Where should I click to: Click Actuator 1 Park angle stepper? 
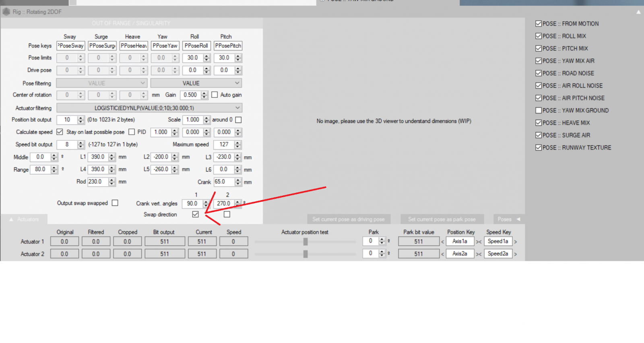pos(382,241)
